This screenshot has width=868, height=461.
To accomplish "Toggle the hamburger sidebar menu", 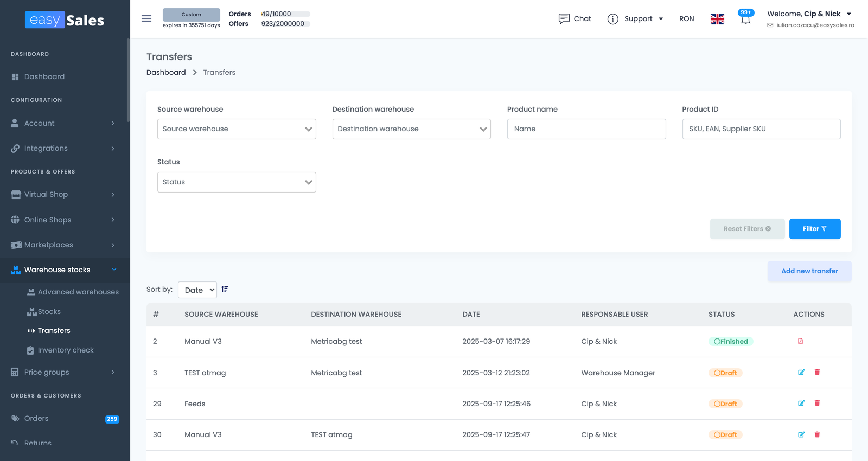I will pyautogui.click(x=146, y=18).
